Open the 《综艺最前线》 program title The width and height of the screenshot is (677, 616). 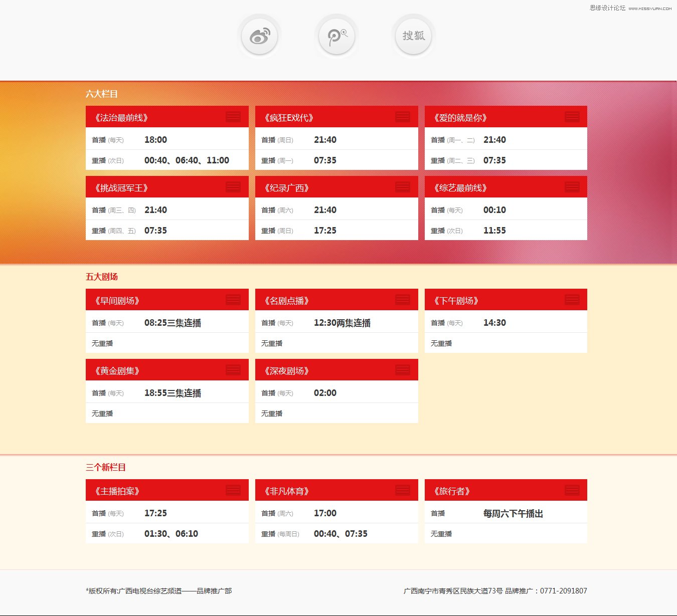(x=460, y=188)
